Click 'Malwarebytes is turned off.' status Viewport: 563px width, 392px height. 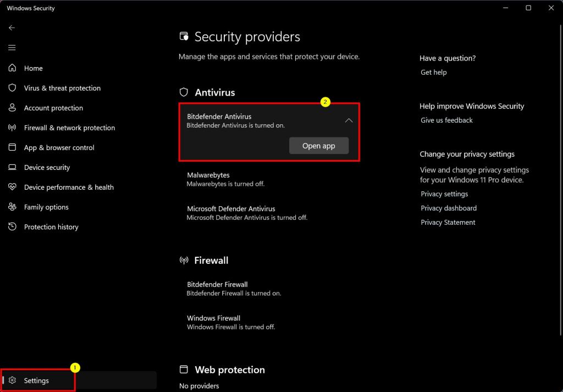coord(225,184)
